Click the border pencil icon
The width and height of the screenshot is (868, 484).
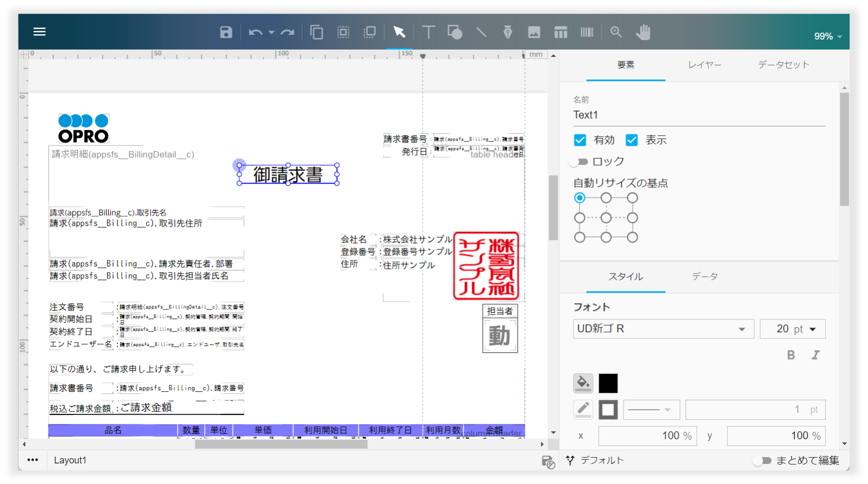[583, 410]
